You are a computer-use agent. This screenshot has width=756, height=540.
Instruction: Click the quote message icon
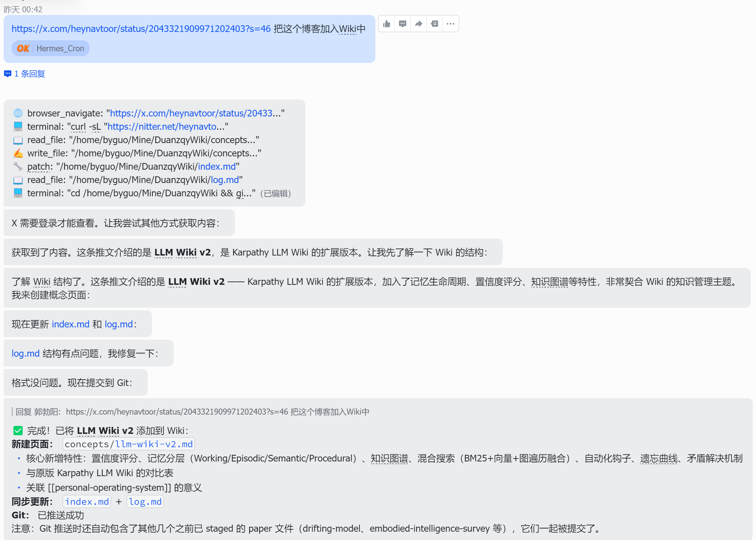pos(434,24)
